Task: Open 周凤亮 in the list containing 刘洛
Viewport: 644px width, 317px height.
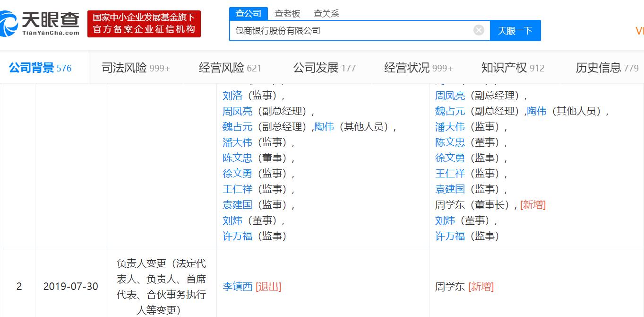Action: (x=238, y=111)
